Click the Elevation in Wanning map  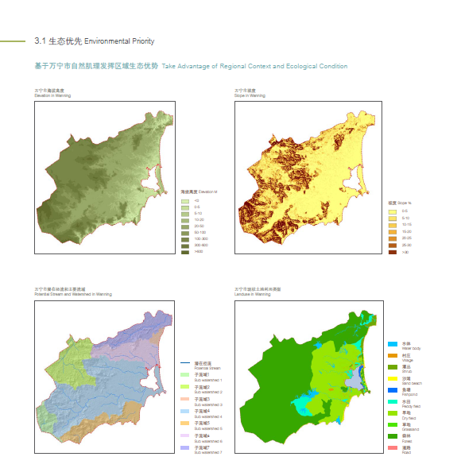click(x=105, y=177)
